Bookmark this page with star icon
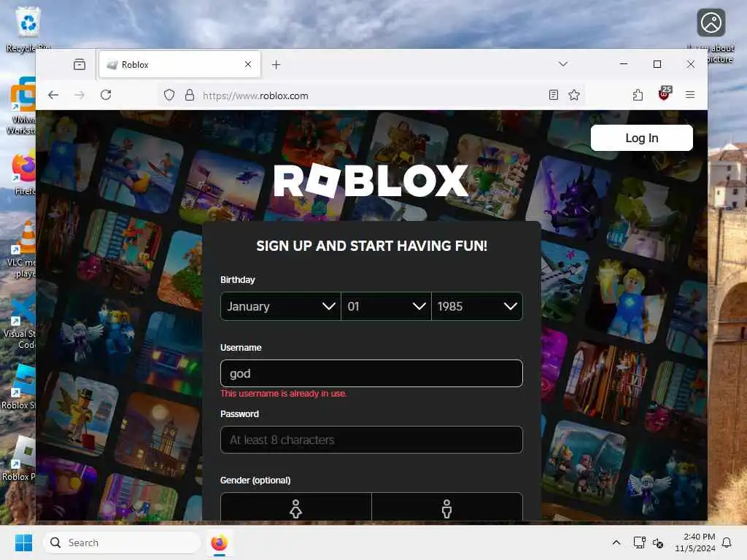 574,95
